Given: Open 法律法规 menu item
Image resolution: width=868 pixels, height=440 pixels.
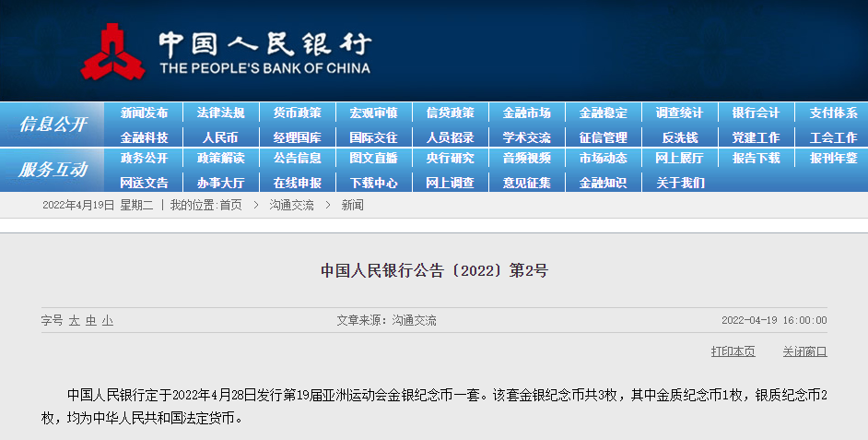Looking at the screenshot, I should [x=220, y=113].
